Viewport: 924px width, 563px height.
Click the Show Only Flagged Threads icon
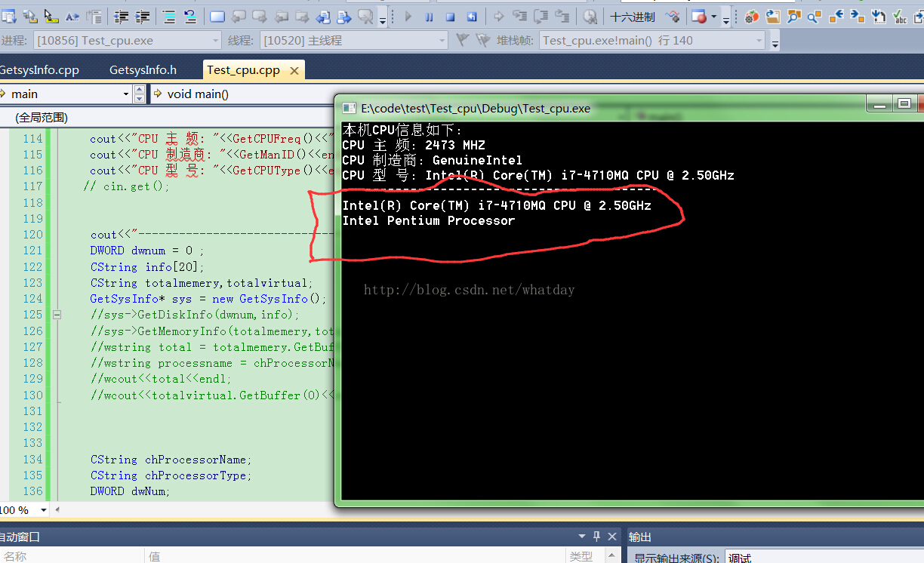pos(483,41)
